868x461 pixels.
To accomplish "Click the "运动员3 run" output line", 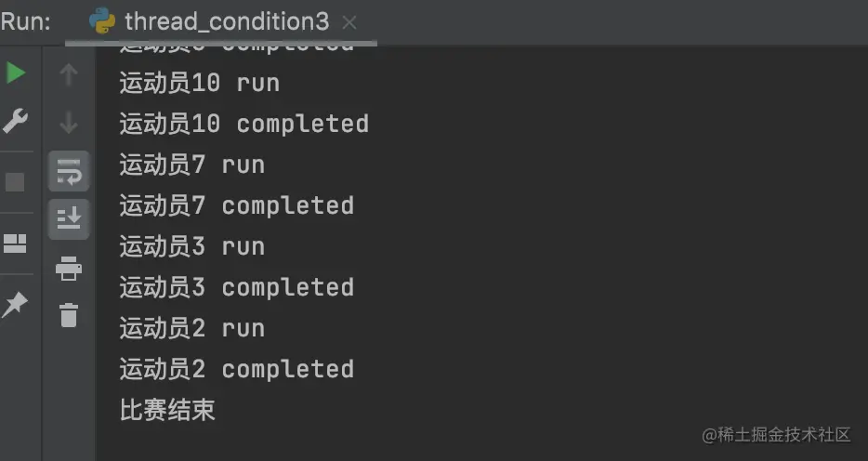I will 192,246.
